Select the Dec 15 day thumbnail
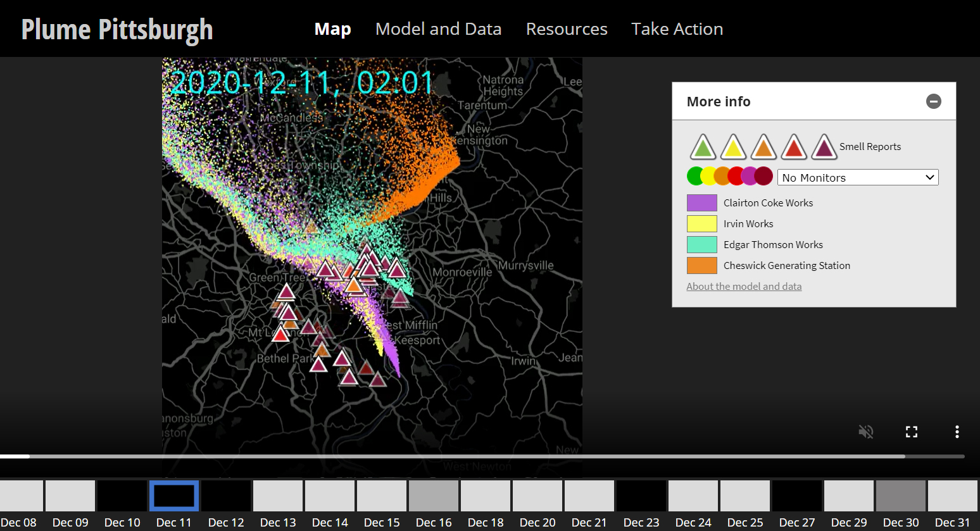Screen dimensions: 980x531 point(382,496)
